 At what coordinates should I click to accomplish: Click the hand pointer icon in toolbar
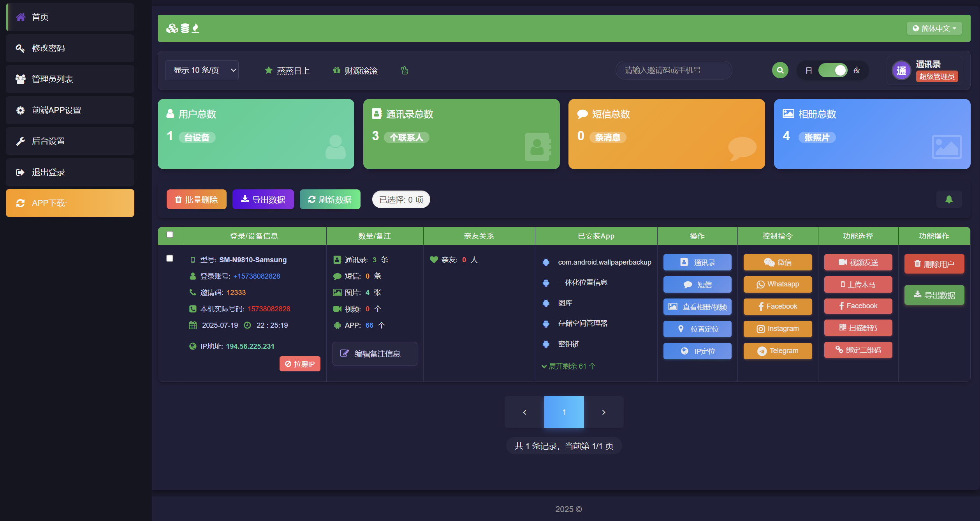405,71
